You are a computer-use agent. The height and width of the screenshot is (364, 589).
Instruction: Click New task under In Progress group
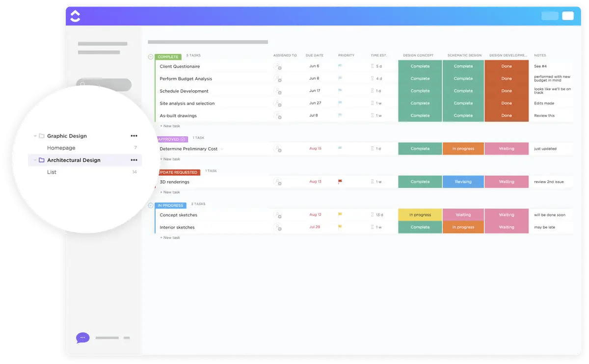(170, 237)
